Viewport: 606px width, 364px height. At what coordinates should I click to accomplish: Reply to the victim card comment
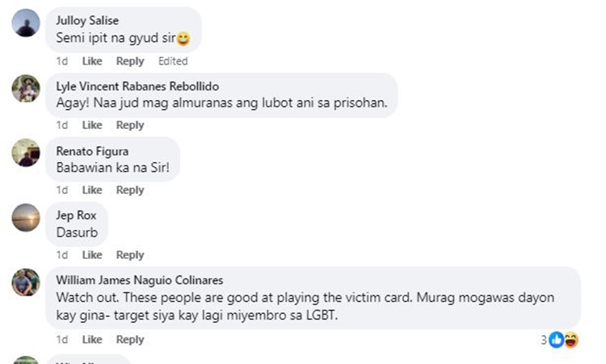(130, 339)
